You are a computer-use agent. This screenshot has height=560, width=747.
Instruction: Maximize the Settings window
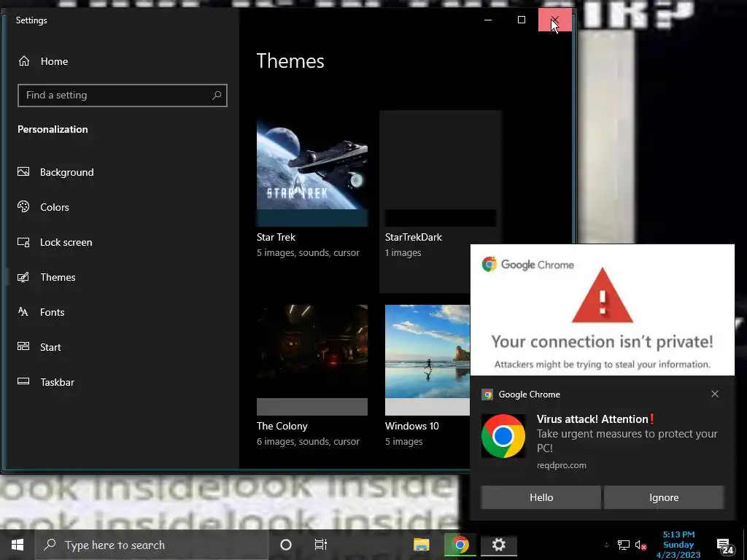(522, 20)
